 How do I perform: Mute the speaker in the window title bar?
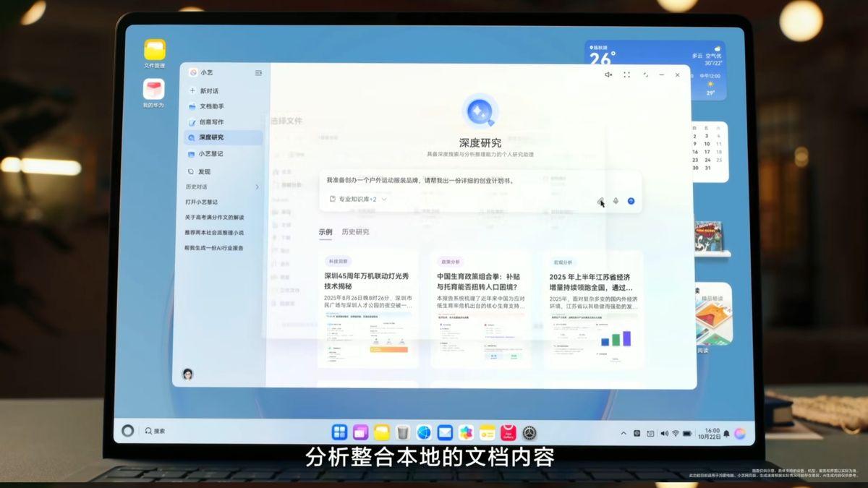[608, 74]
